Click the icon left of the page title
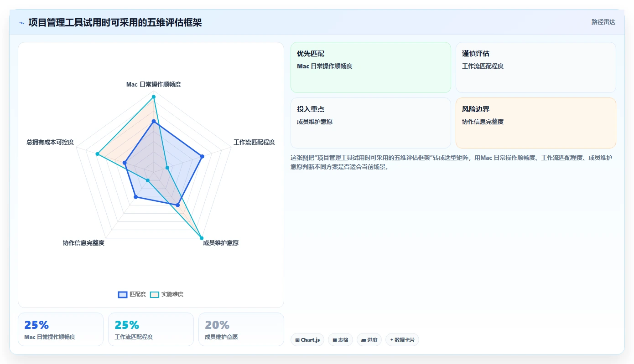Viewport: 634px width, 364px height. click(x=21, y=23)
